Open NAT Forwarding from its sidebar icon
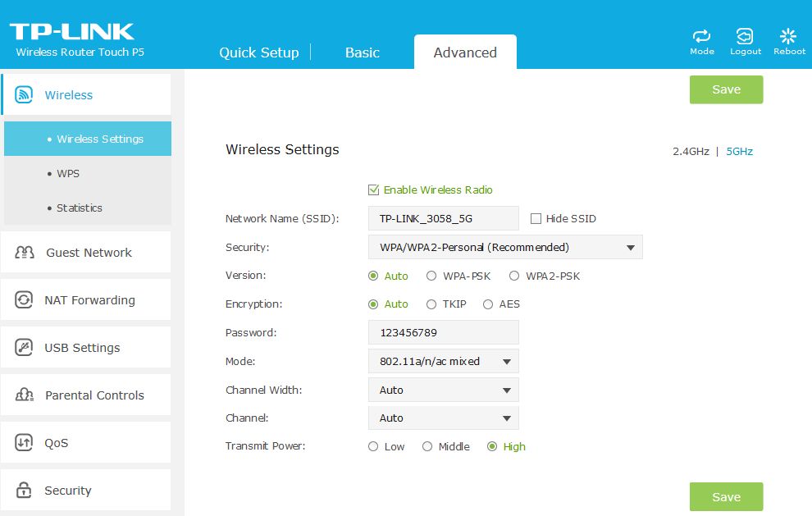The width and height of the screenshot is (812, 516). coord(24,300)
